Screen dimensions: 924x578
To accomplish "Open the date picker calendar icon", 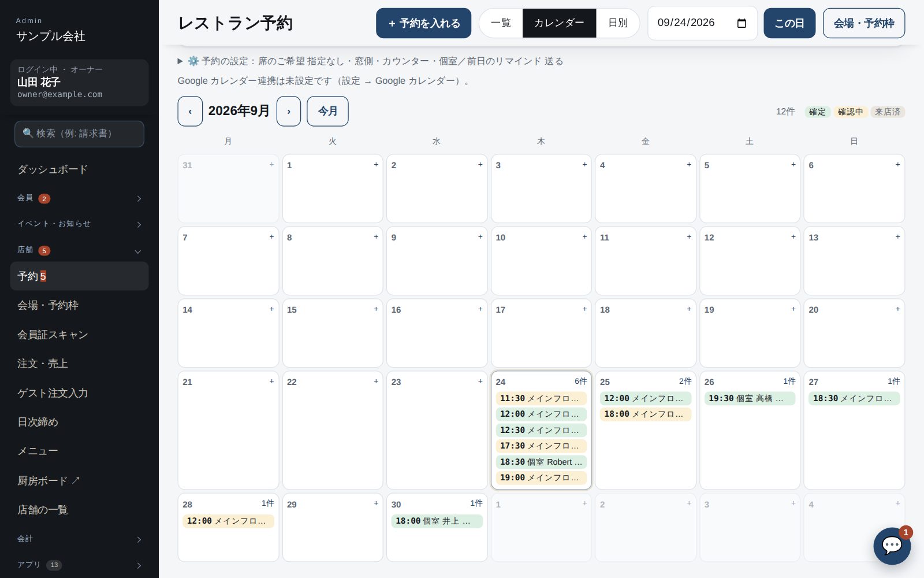I will point(742,23).
